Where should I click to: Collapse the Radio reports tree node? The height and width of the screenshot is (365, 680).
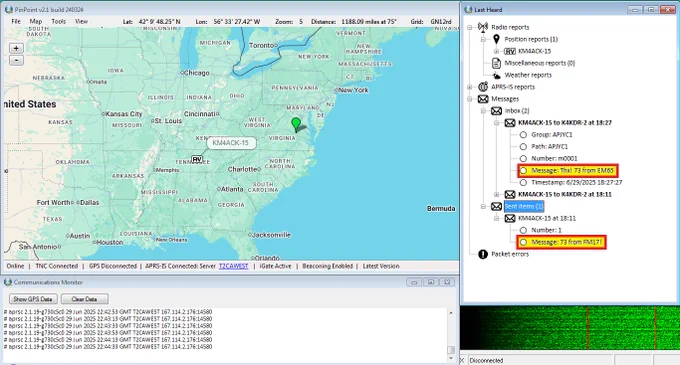(469, 27)
